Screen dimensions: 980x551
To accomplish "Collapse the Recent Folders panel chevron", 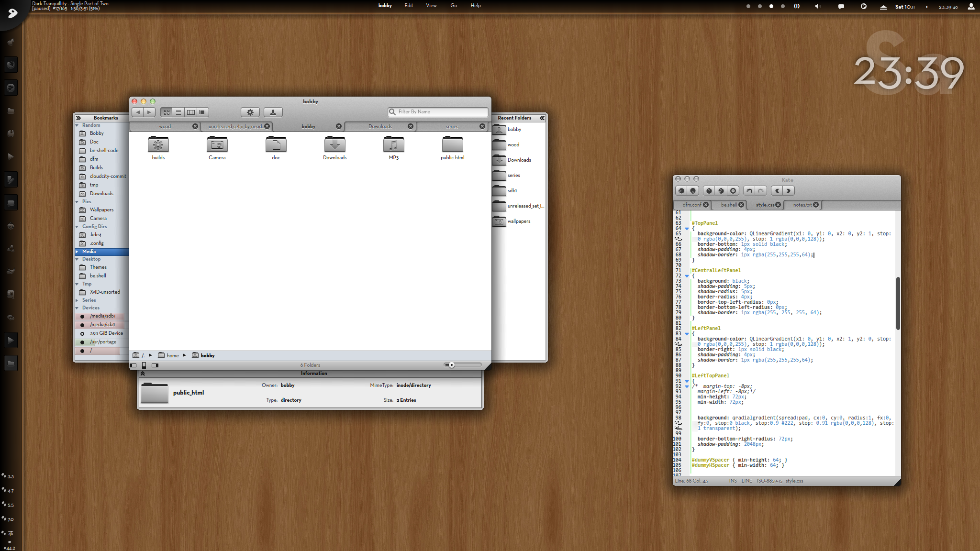I will click(542, 118).
